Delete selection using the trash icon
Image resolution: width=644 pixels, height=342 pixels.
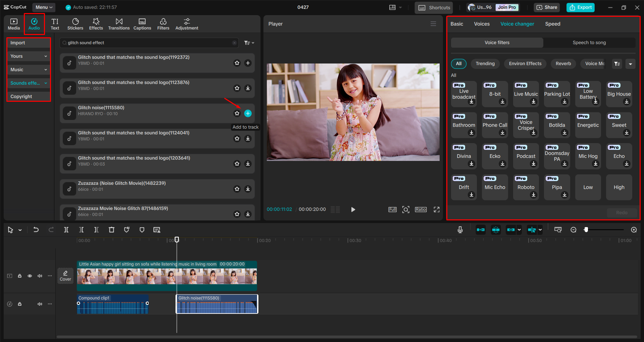[112, 230]
